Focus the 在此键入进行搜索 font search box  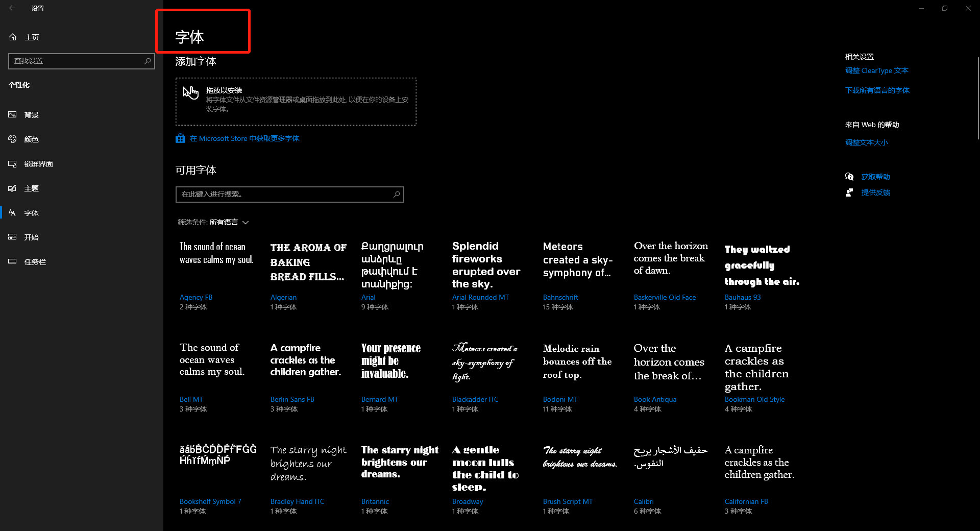coord(290,195)
